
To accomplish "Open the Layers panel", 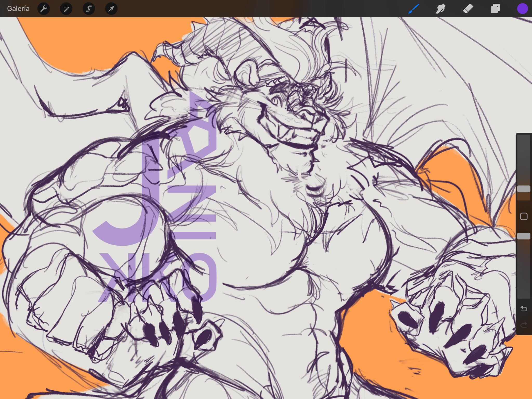I will tap(495, 9).
